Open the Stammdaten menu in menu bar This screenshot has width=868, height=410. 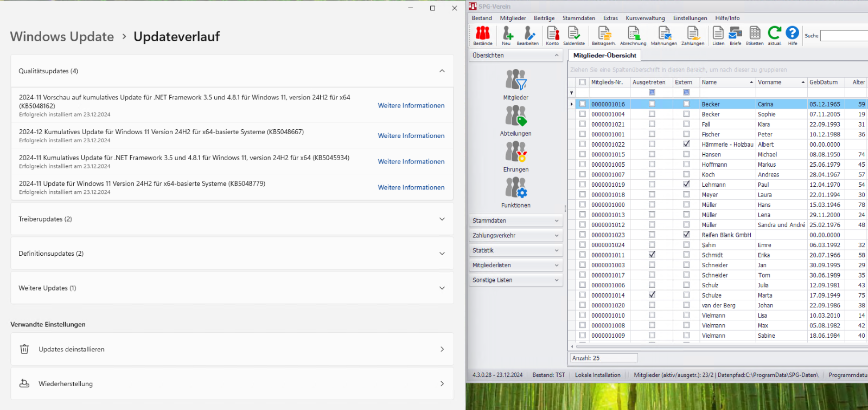click(x=579, y=18)
